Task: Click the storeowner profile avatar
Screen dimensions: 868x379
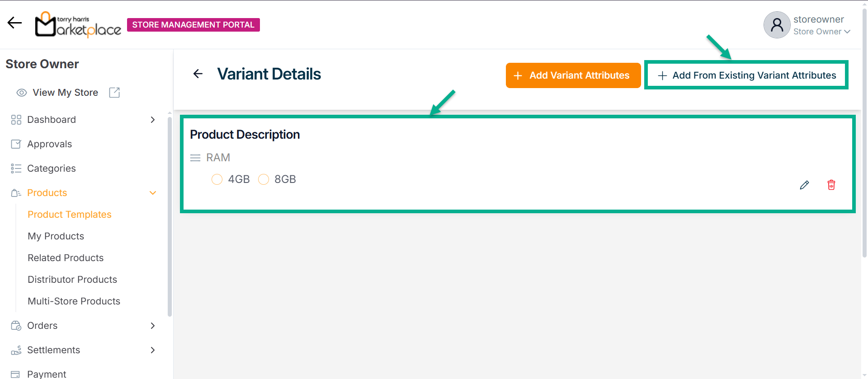Action: (x=777, y=25)
